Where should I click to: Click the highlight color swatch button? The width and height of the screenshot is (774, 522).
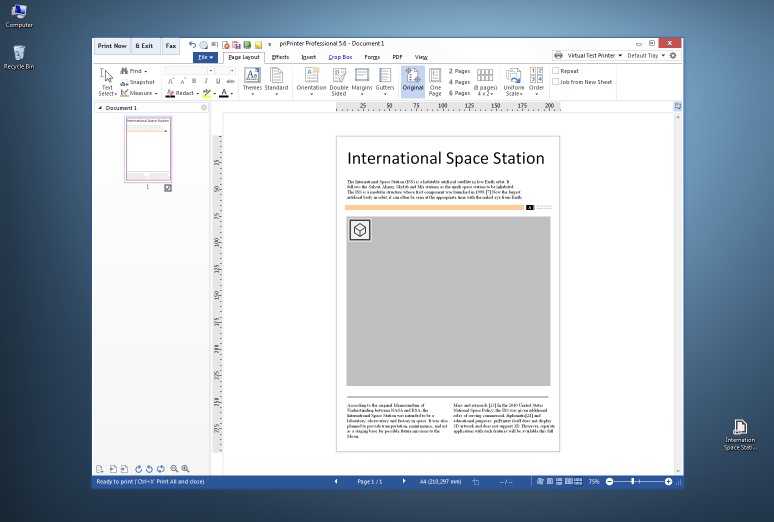(x=207, y=93)
